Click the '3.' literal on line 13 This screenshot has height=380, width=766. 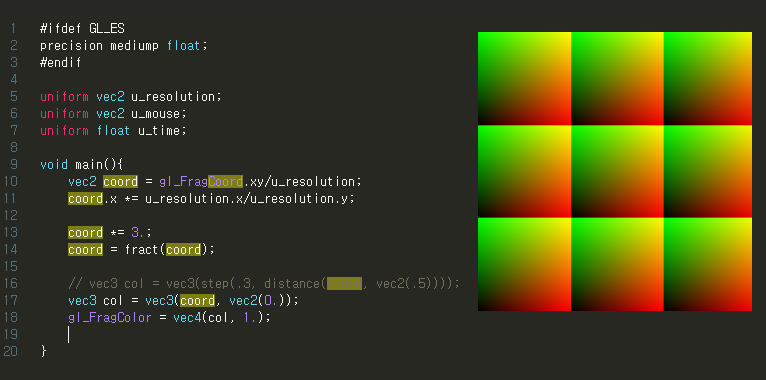tap(138, 232)
